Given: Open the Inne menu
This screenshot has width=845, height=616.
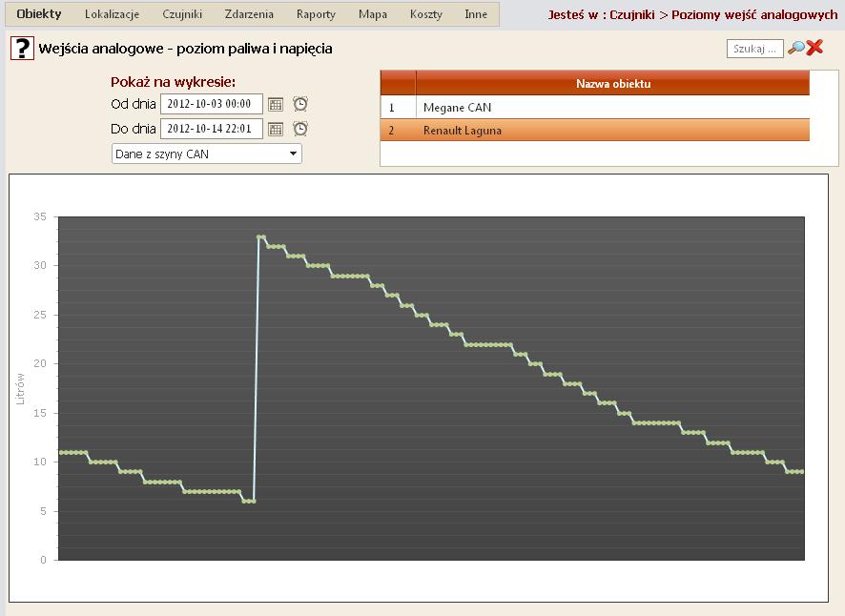Looking at the screenshot, I should click(476, 14).
